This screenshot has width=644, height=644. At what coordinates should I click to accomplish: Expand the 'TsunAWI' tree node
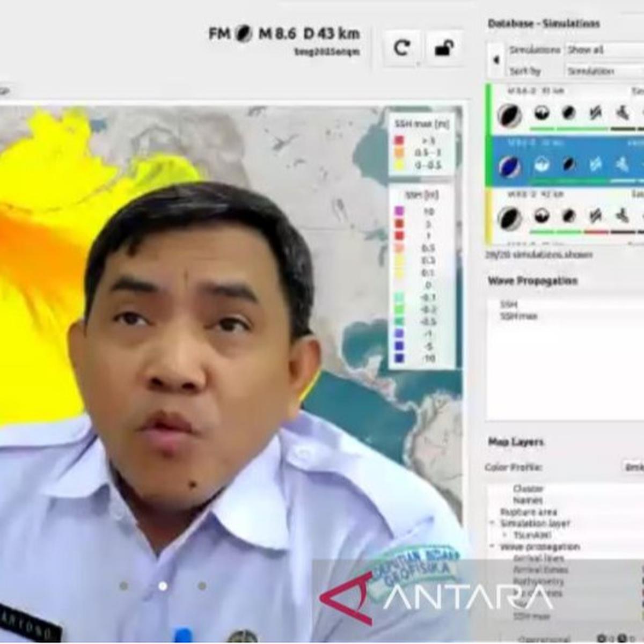(504, 535)
